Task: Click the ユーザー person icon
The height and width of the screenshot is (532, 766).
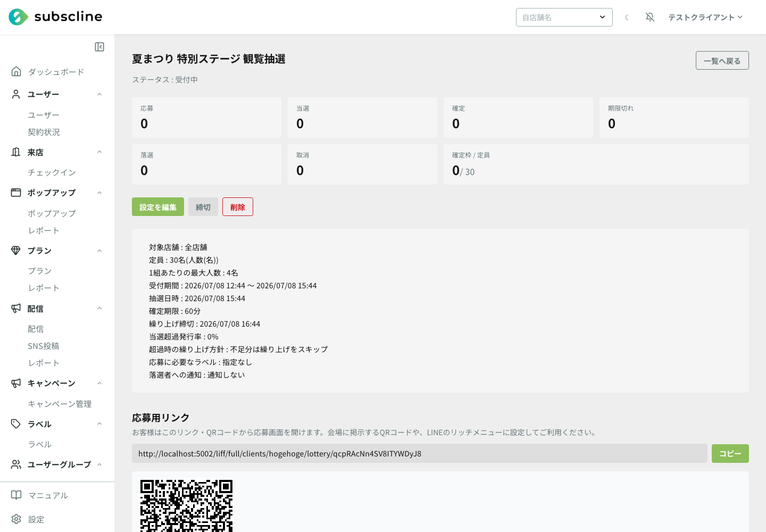Action: [x=16, y=94]
